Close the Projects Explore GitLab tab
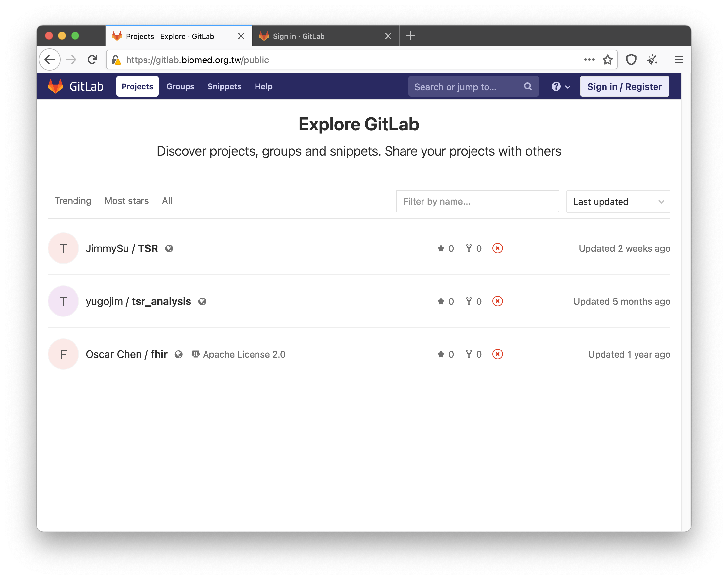 241,36
